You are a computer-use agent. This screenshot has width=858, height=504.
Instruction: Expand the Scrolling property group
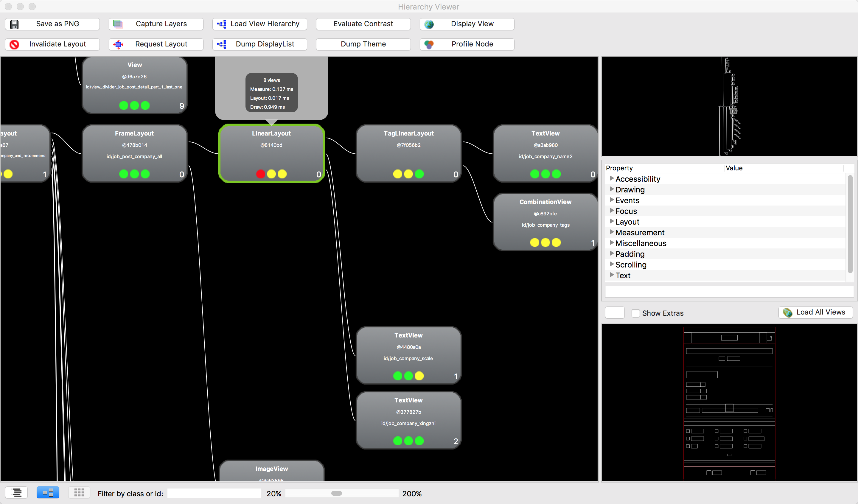(x=612, y=264)
